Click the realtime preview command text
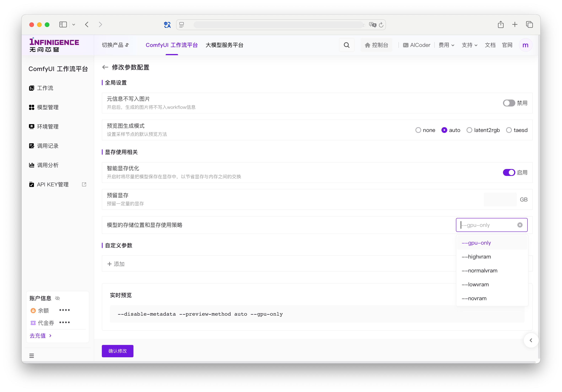The image size is (562, 392). [x=200, y=314]
